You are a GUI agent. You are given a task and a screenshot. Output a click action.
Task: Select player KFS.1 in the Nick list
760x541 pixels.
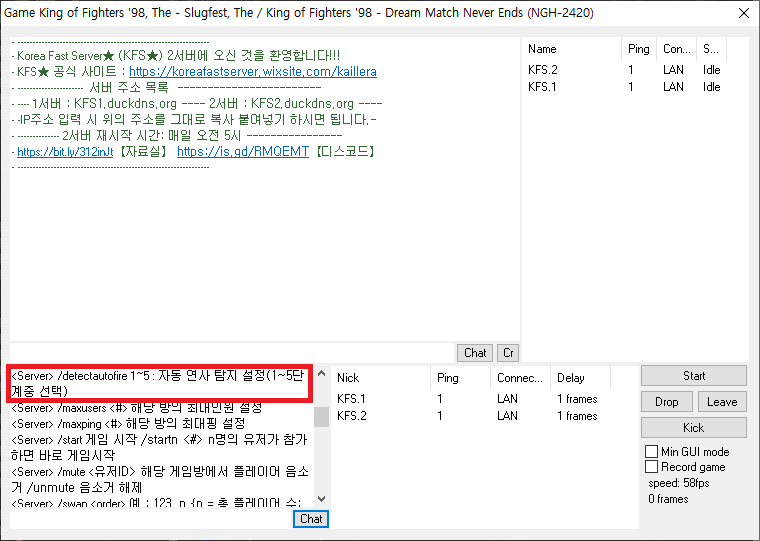351,399
